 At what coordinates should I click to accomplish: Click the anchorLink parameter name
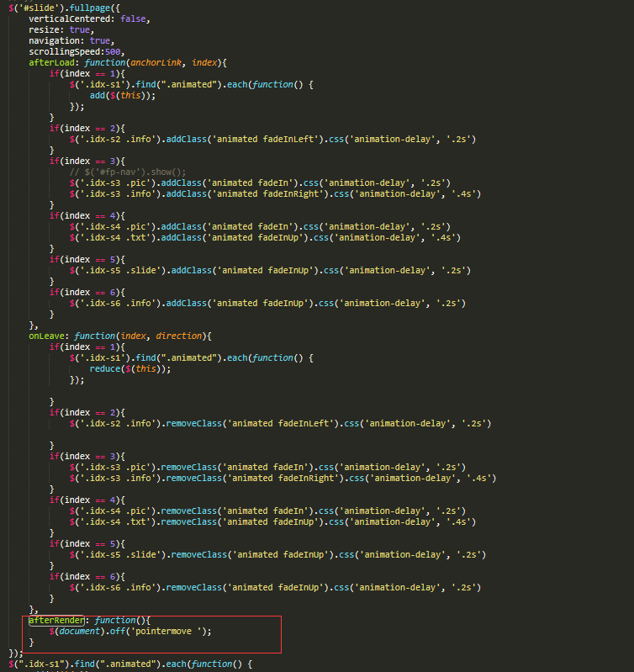coord(156,62)
